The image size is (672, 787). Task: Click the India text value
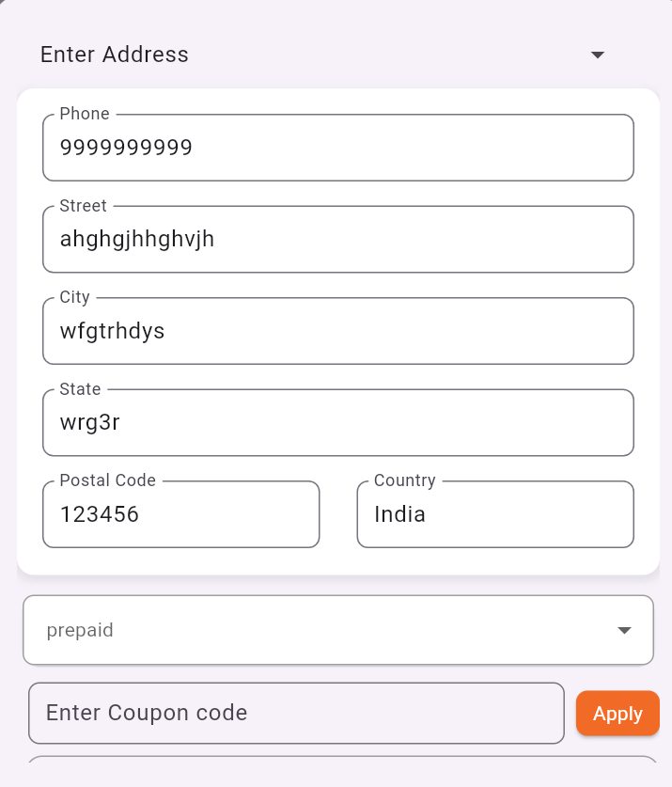click(x=400, y=514)
